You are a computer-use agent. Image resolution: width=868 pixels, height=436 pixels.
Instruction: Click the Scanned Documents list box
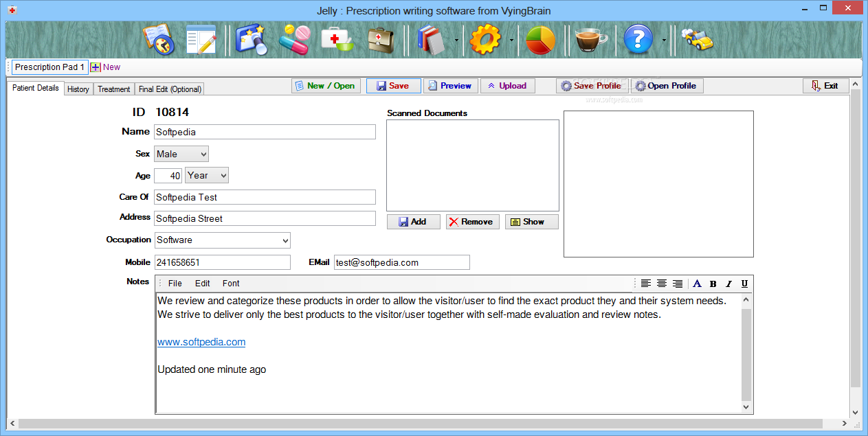(473, 165)
